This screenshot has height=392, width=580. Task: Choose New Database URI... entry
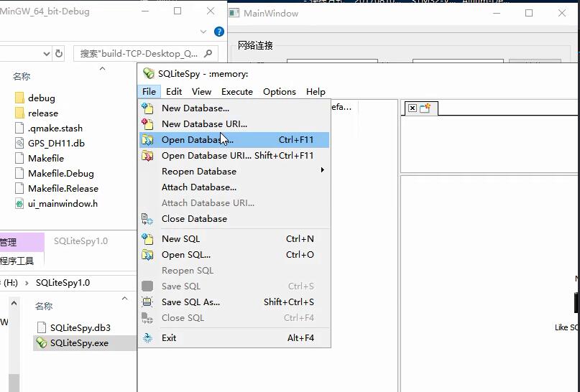[234, 124]
